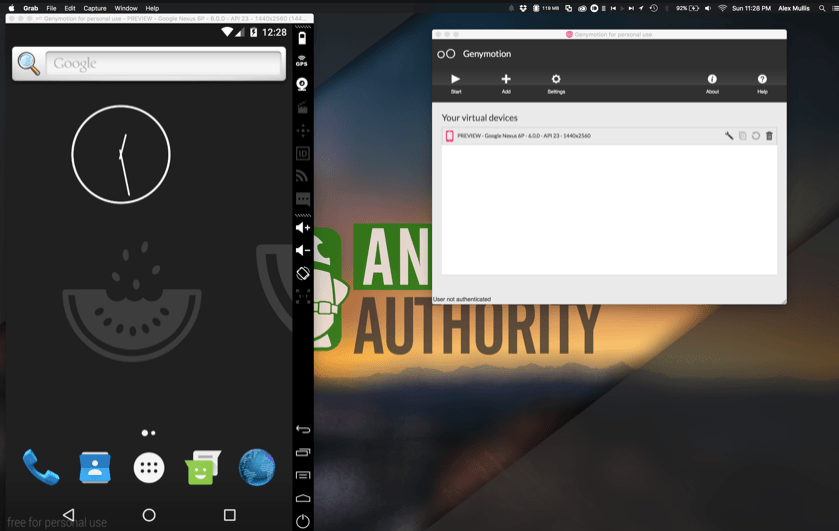Click the emulator sidebar power button
Image resolution: width=839 pixels, height=531 pixels.
coord(303,521)
